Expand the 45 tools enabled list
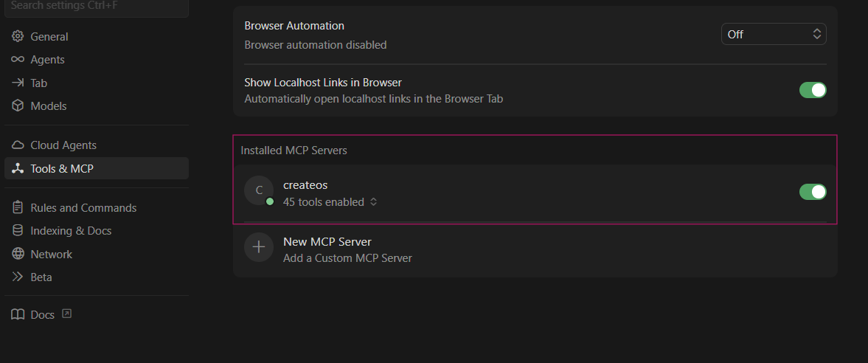 330,202
